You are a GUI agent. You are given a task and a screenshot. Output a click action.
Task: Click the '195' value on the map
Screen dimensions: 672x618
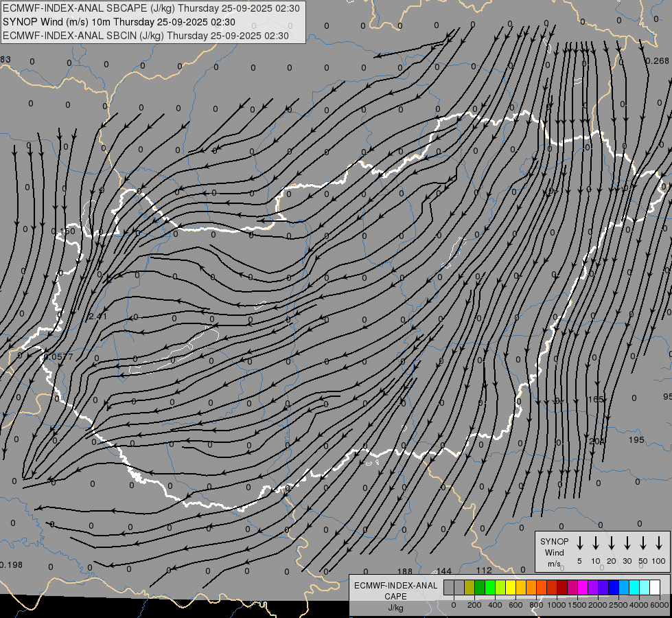(x=636, y=440)
